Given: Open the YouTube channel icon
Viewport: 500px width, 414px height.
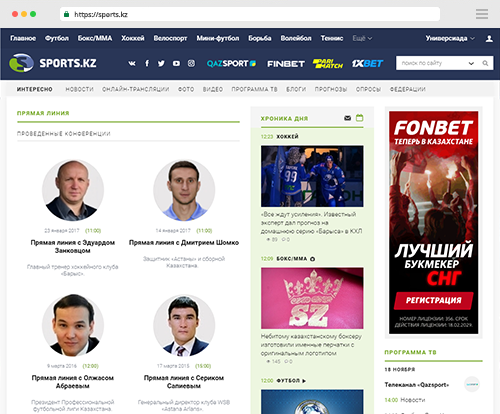Looking at the screenshot, I should (176, 63).
